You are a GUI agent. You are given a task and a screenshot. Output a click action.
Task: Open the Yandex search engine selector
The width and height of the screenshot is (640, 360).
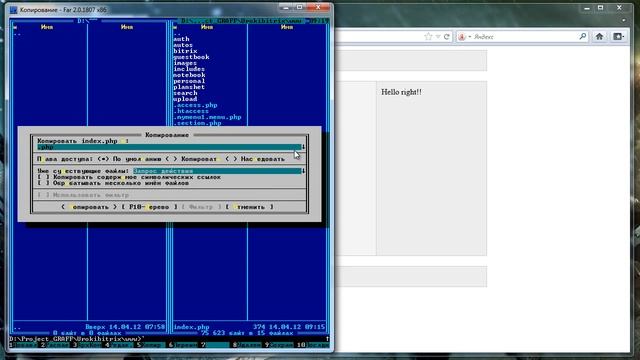click(464, 37)
